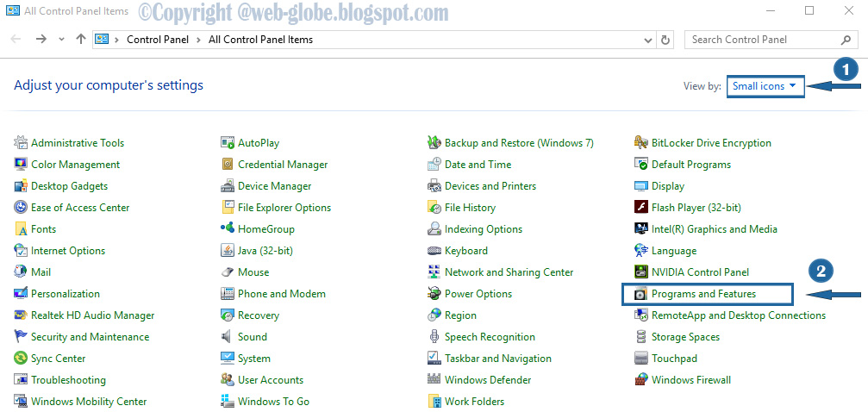
Task: Click the Windows Firewall icon
Action: (641, 380)
